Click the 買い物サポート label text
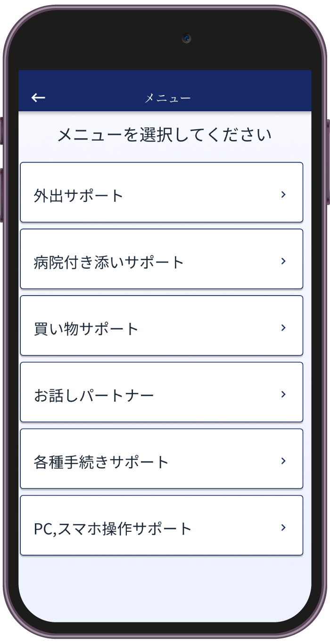Screen dimensions: 330x644 click(86, 329)
